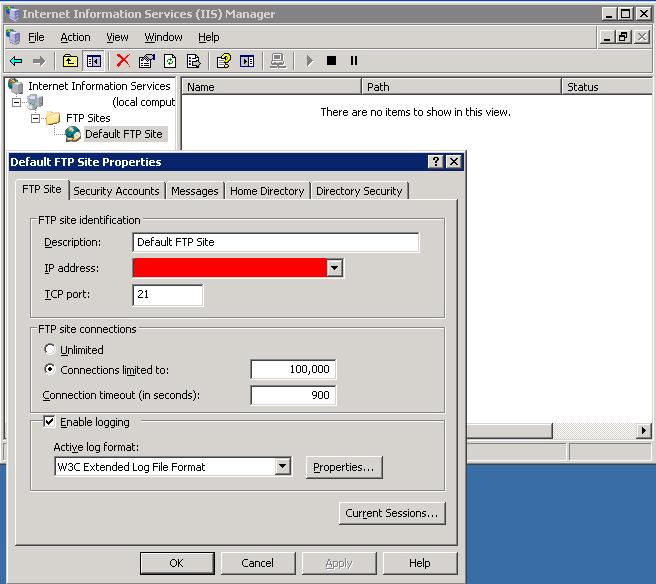
Task: Close the Default FTP Site Properties dialog
Action: 454,161
